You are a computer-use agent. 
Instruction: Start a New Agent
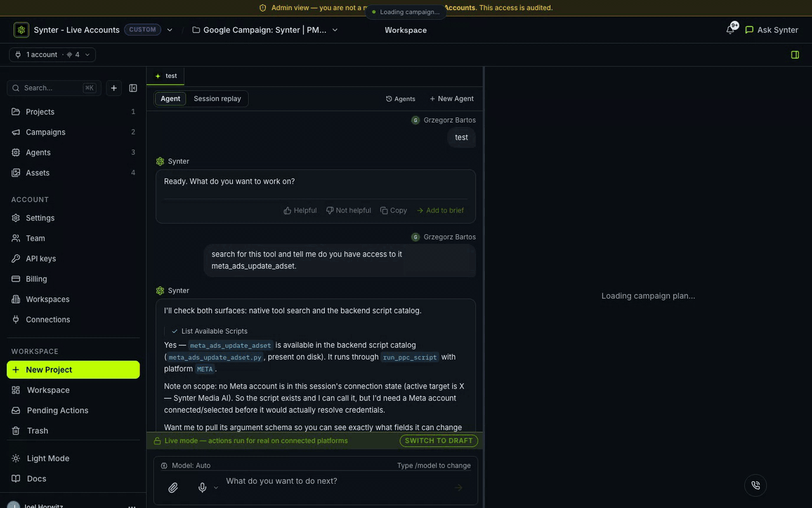[x=452, y=99]
